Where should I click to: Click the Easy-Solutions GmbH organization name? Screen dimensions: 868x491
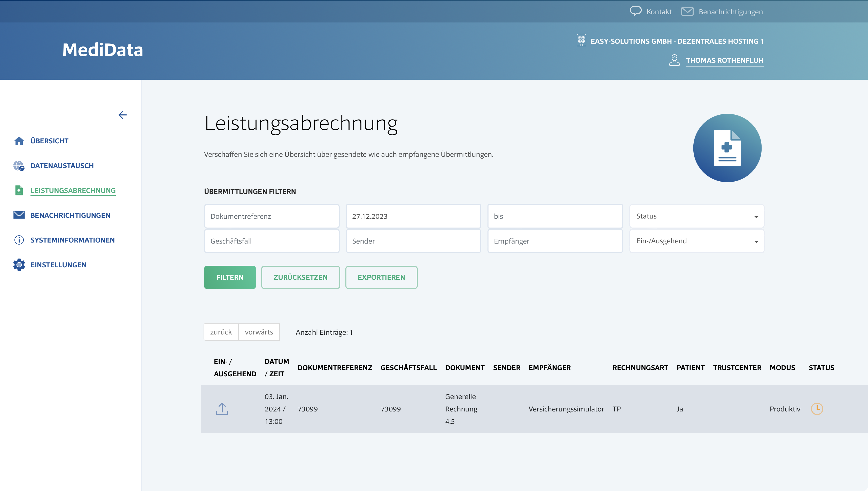click(677, 41)
